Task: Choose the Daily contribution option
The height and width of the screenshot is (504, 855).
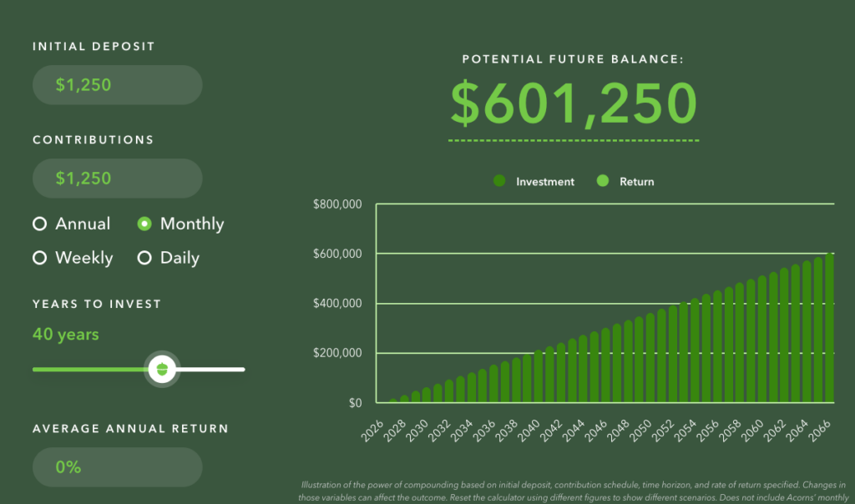Action: point(144,259)
